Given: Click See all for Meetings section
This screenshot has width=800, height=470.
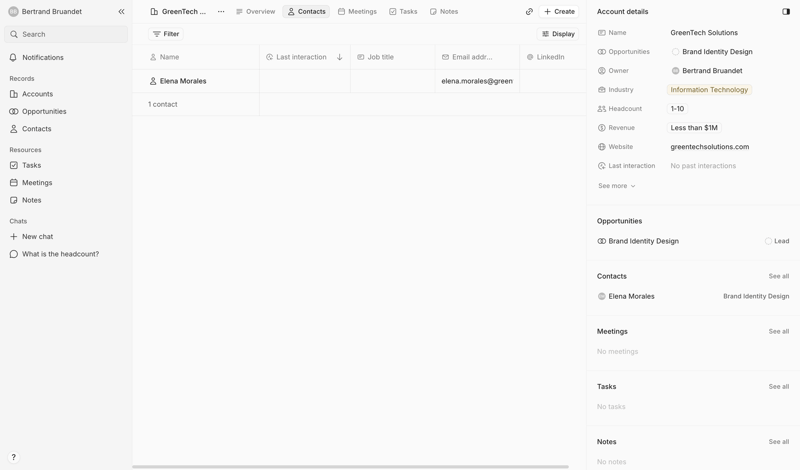Looking at the screenshot, I should coord(779,331).
